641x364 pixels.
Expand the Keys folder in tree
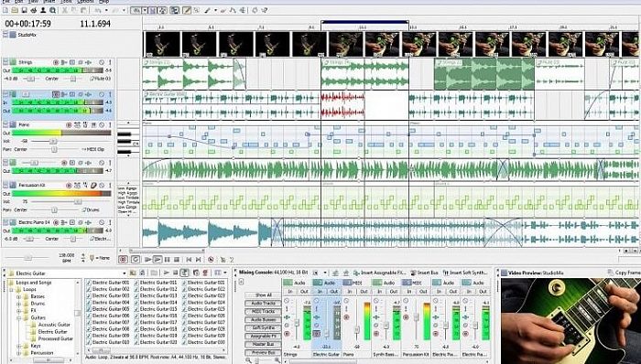tap(19, 346)
